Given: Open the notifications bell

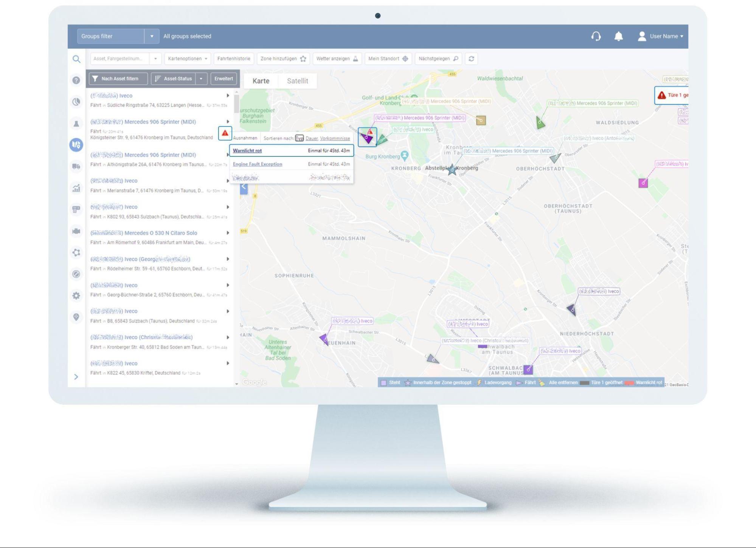Looking at the screenshot, I should coord(618,36).
